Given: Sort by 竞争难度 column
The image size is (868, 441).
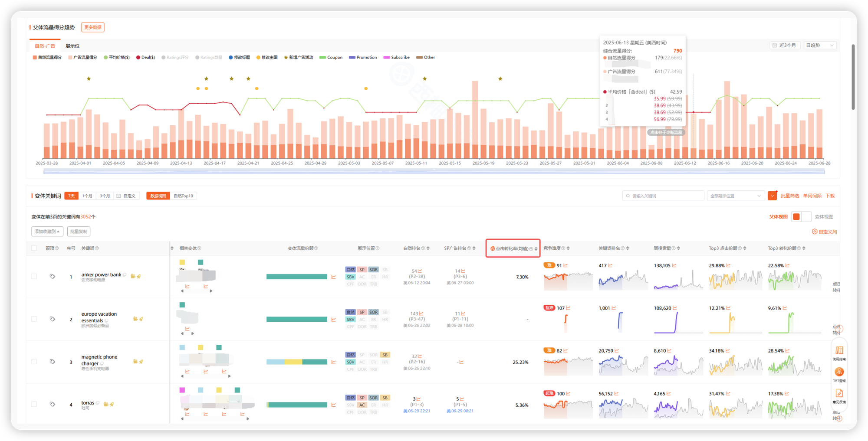Looking at the screenshot, I should tap(568, 248).
